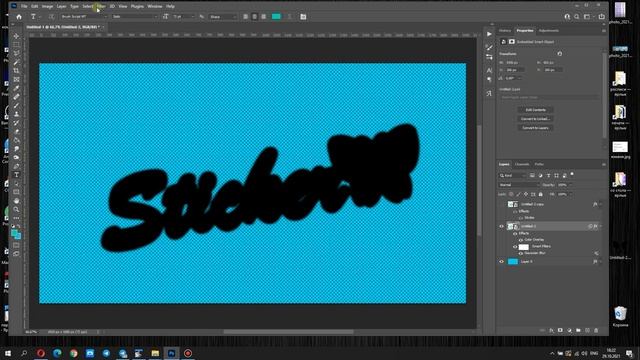Collapse effects of Untitled-1 layer
640x360 pixels.
point(600,226)
